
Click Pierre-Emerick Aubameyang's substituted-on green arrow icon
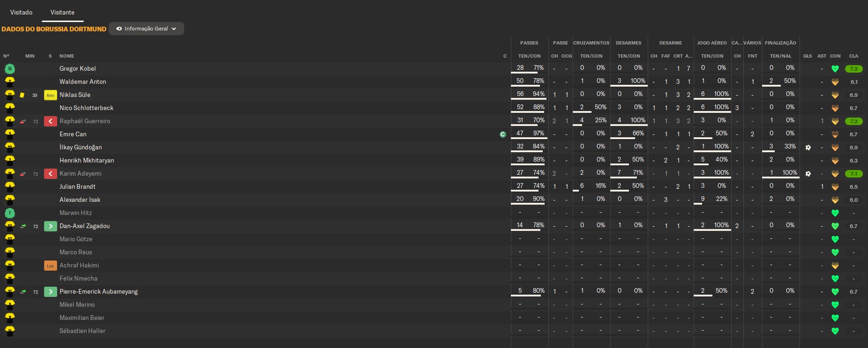[x=51, y=292]
